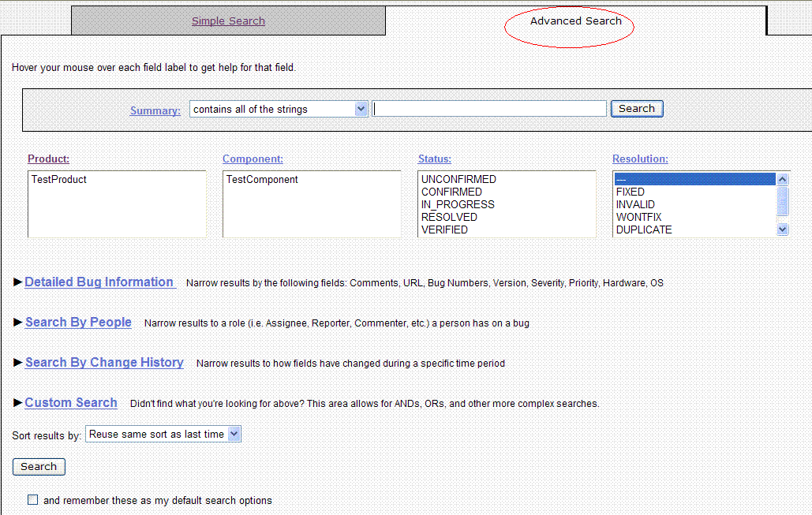Switch to the Simple Search tab

click(228, 21)
